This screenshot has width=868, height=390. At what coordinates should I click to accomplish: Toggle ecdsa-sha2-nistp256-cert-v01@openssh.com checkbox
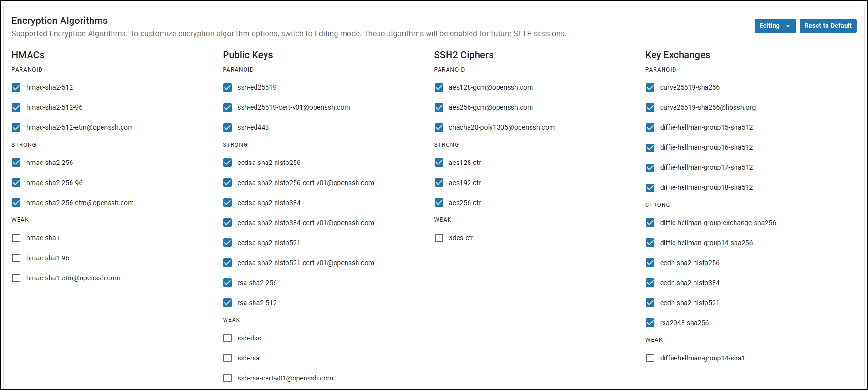227,183
